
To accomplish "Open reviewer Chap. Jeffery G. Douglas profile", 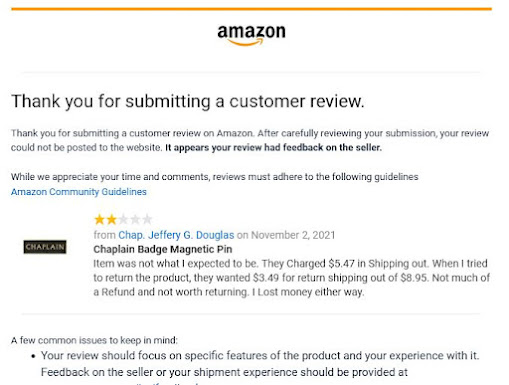I will [176, 235].
